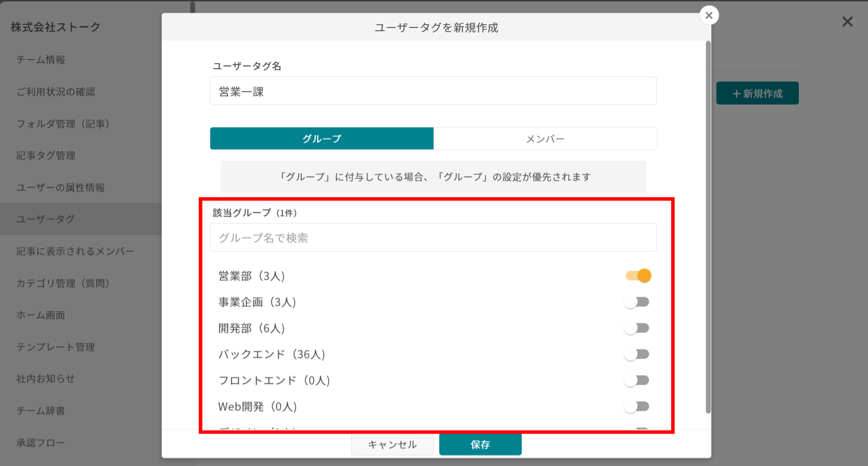Enable the バックエンド group toggle
The height and width of the screenshot is (466, 868).
638,354
